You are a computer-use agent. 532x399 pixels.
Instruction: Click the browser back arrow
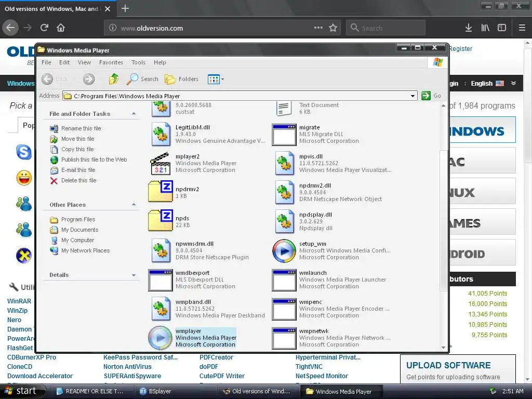[x=10, y=28]
